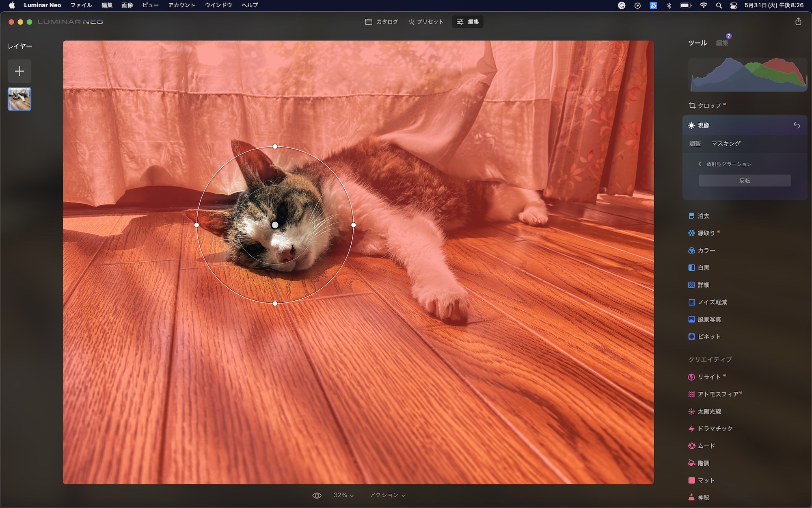Toggle the before/after eye preview
The height and width of the screenshot is (508, 812).
pyautogui.click(x=317, y=495)
